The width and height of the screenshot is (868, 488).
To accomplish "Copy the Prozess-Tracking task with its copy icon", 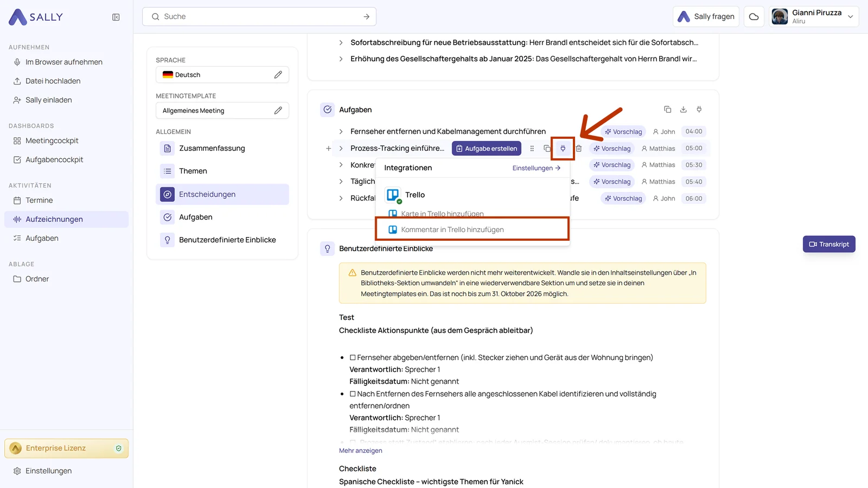I will 547,149.
